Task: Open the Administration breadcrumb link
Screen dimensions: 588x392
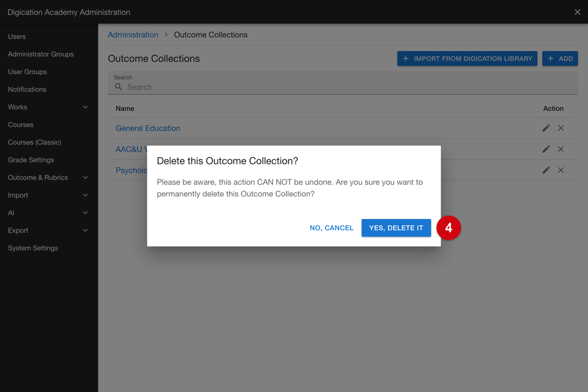Action: click(133, 35)
